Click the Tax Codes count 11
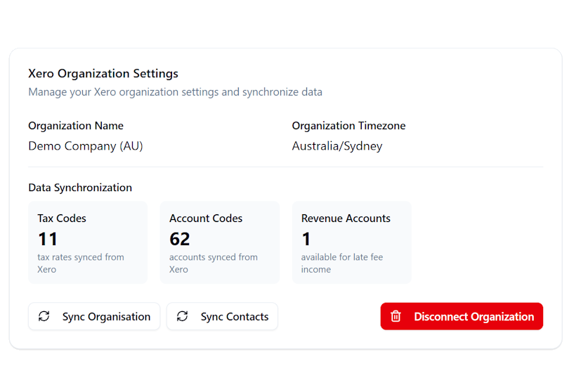Screen dimensions: 569x392 pyautogui.click(x=48, y=239)
